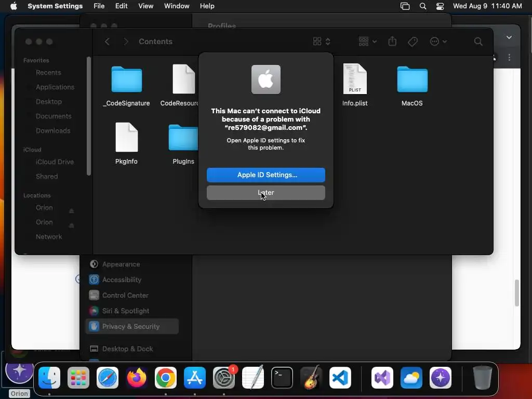
Task: Open the Window menu
Action: [x=177, y=6]
